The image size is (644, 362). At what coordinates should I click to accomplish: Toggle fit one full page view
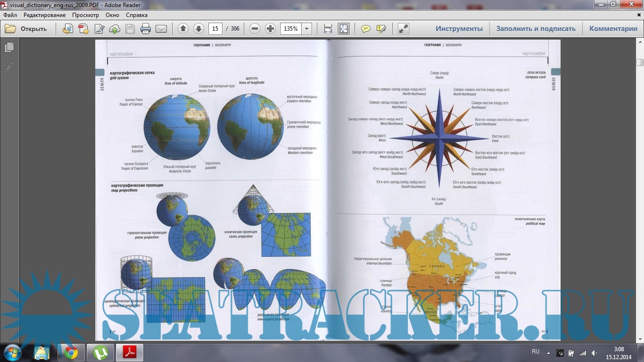click(343, 29)
